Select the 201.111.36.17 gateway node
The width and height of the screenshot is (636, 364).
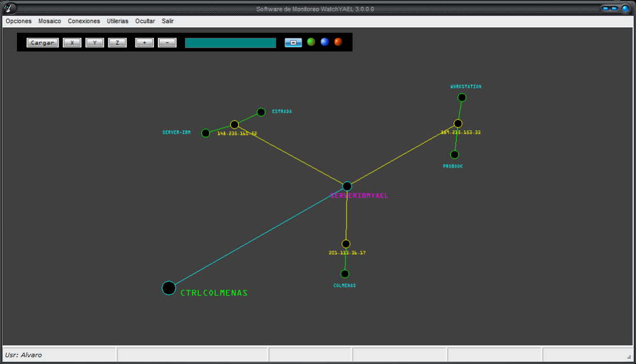pyautogui.click(x=346, y=244)
